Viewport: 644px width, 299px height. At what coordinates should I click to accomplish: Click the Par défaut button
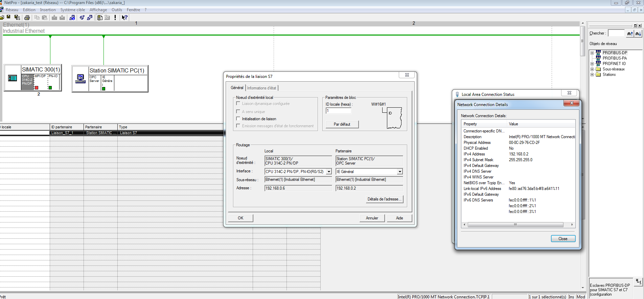342,124
